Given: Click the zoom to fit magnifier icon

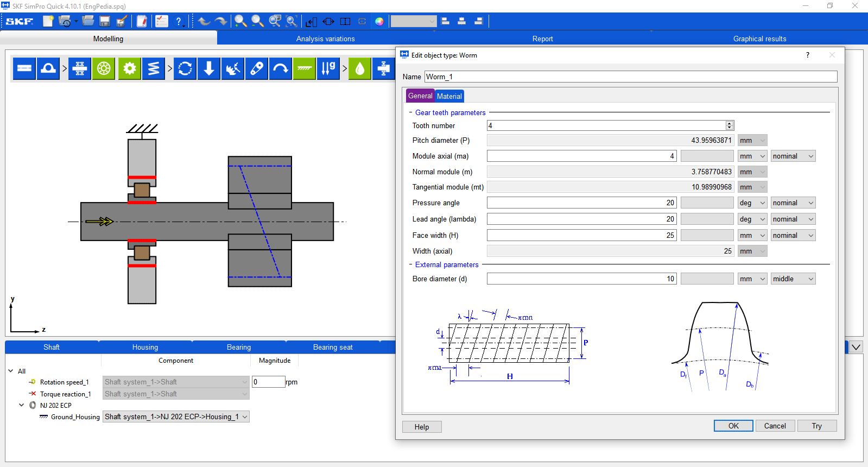Looking at the screenshot, I should click(x=292, y=21).
